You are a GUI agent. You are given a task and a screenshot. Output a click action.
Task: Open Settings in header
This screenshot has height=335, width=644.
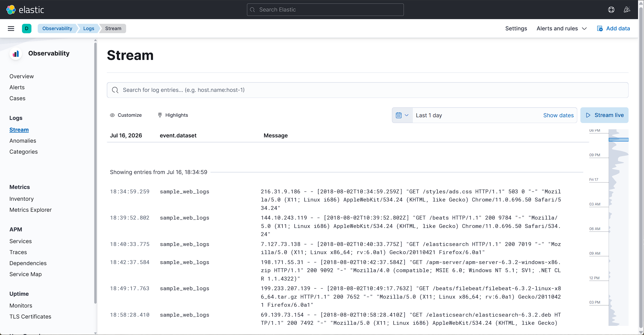(516, 29)
